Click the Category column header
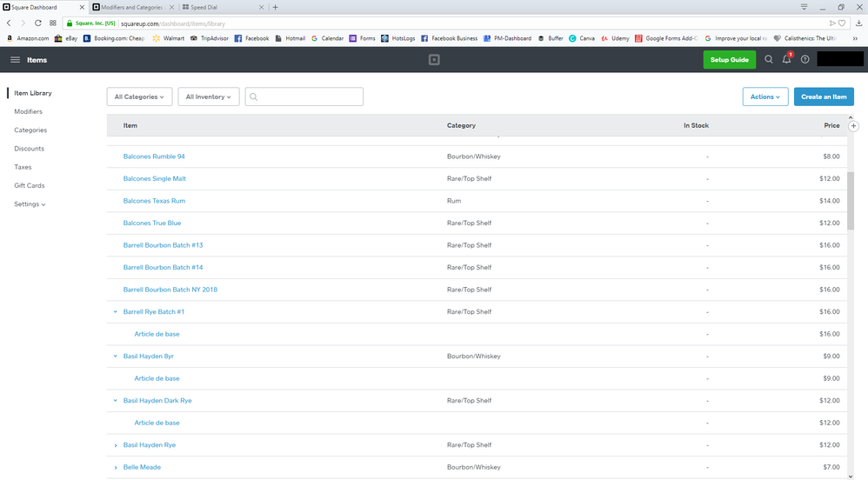Image resolution: width=868 pixels, height=480 pixels. coord(461,126)
